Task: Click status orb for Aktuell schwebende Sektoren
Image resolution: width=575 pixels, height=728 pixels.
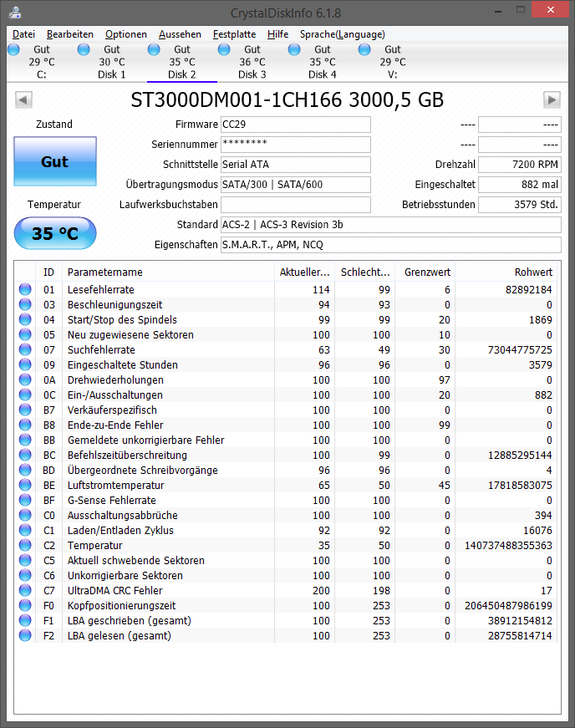Action: coord(25,560)
